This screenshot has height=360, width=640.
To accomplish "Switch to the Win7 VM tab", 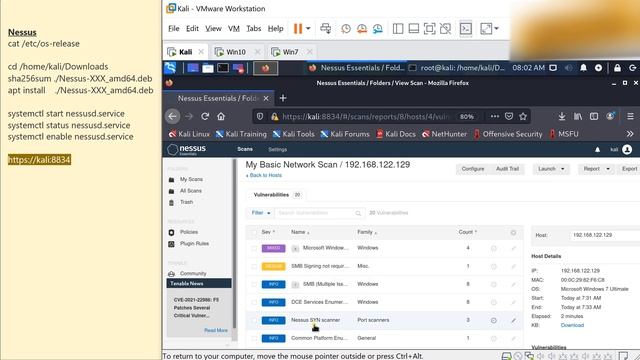I will [290, 52].
